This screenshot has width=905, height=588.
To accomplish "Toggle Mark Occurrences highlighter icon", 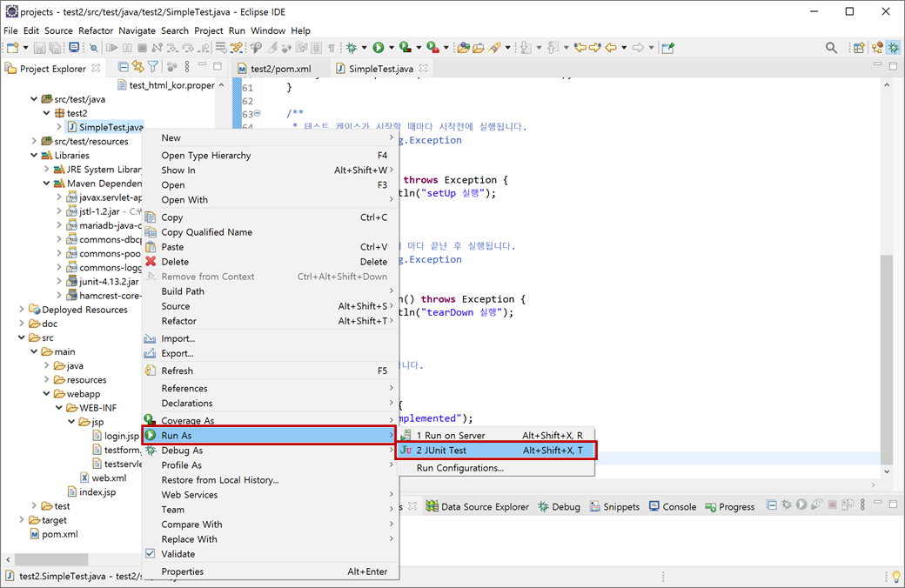I will [x=271, y=48].
